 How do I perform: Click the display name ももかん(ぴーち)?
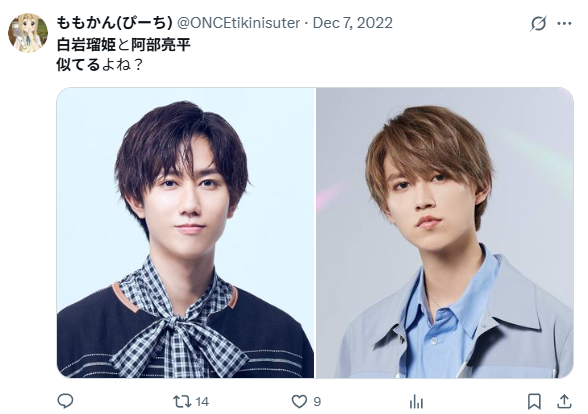click(x=114, y=23)
